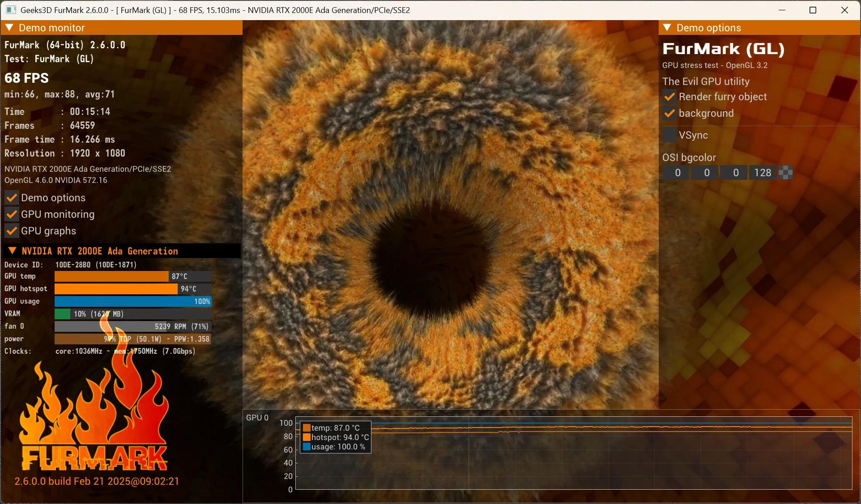Click the OSI bgcolor blue value field

[734, 173]
